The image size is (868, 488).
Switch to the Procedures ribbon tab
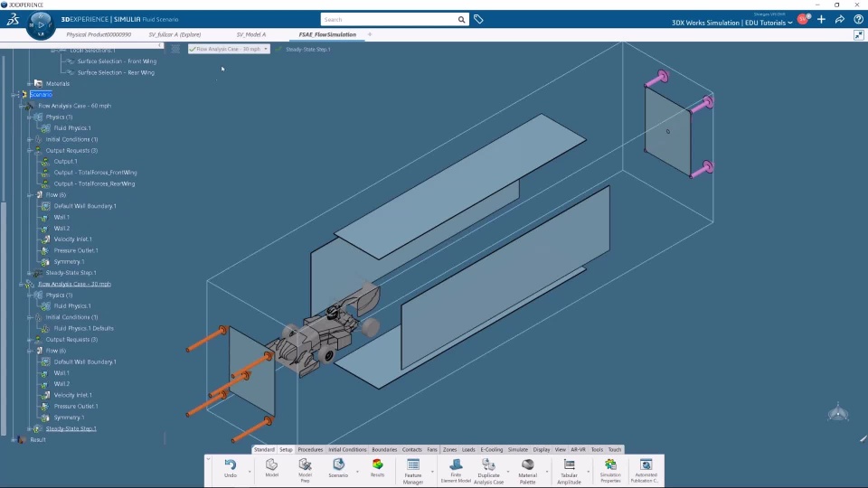(x=310, y=449)
